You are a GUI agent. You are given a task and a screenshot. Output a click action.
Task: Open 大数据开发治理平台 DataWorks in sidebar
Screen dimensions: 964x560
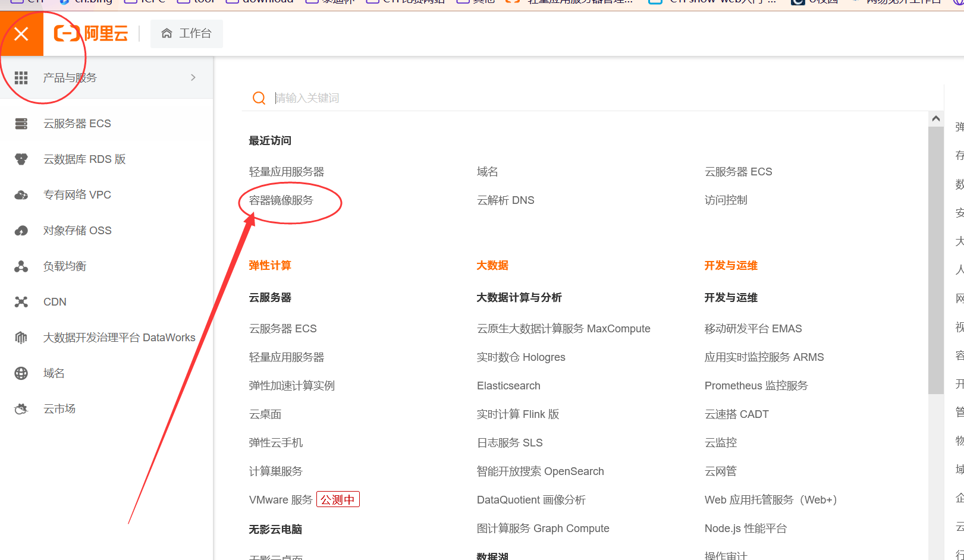click(x=120, y=338)
